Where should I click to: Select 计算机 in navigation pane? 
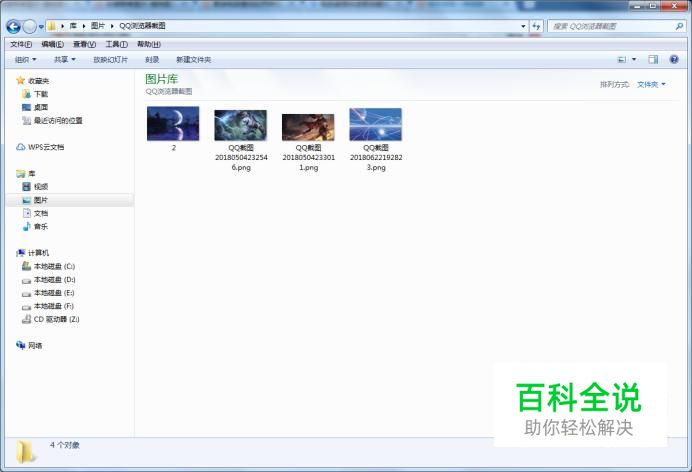click(38, 253)
